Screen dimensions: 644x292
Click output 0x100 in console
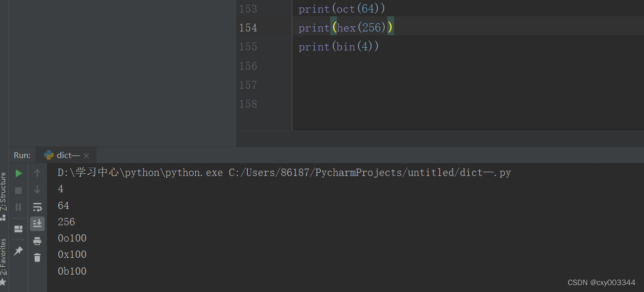(x=72, y=255)
